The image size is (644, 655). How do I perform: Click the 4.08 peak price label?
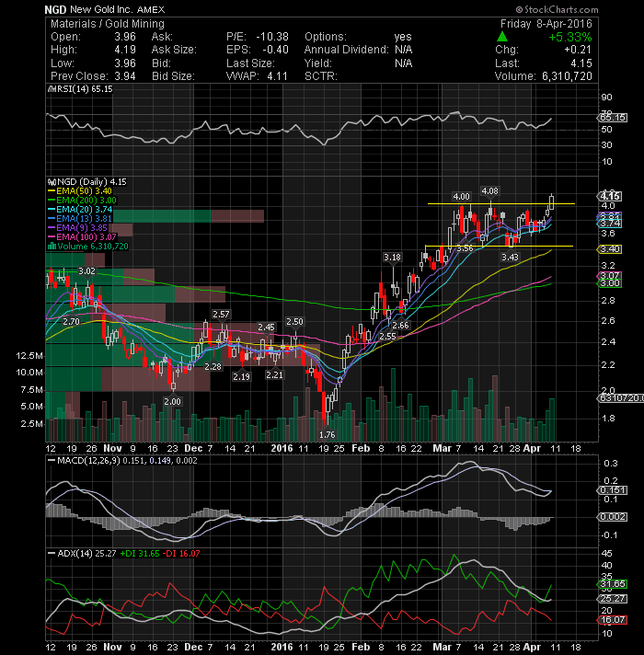(489, 191)
